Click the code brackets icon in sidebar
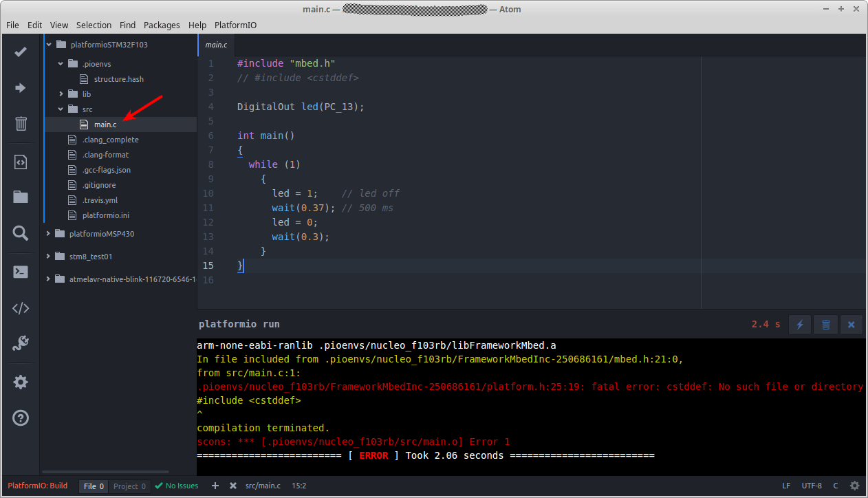This screenshot has height=498, width=868. coord(21,308)
